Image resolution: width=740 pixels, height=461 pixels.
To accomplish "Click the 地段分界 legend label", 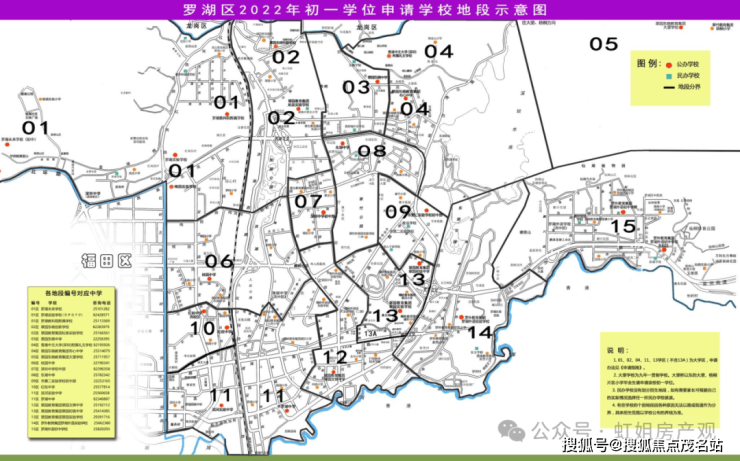I will tap(689, 87).
